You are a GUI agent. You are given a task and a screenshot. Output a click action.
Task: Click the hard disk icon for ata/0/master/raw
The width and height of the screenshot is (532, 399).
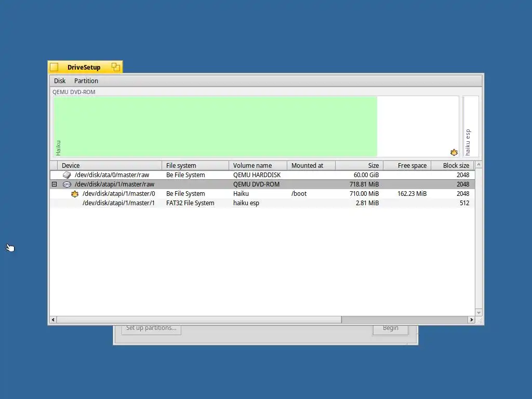click(67, 175)
